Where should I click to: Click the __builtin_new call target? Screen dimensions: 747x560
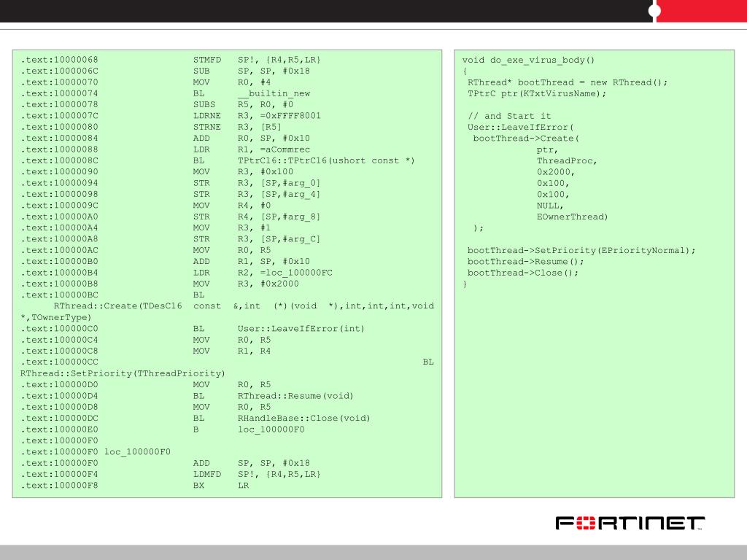pos(274,94)
